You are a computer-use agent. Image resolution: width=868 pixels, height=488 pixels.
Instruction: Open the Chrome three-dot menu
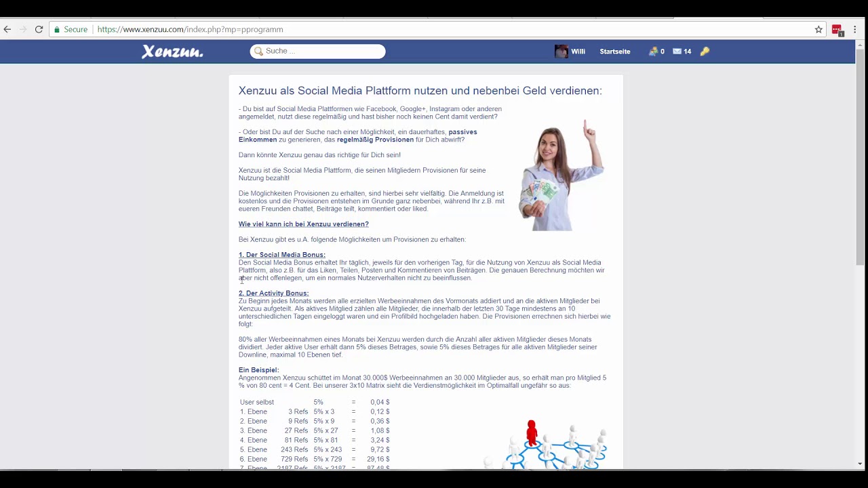[x=855, y=29]
